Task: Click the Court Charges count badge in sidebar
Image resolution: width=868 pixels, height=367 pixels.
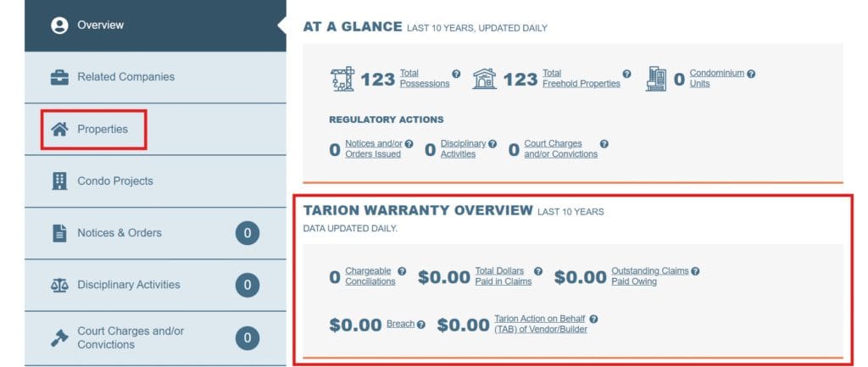Action: pos(247,337)
